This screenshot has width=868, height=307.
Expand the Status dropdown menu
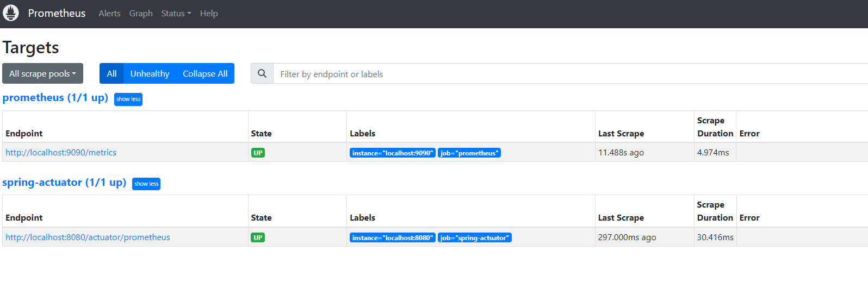point(176,14)
